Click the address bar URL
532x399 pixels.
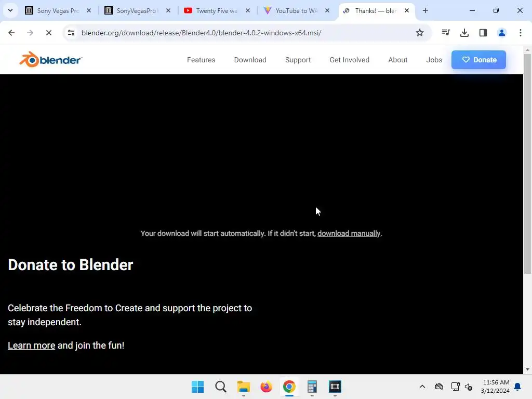click(201, 33)
